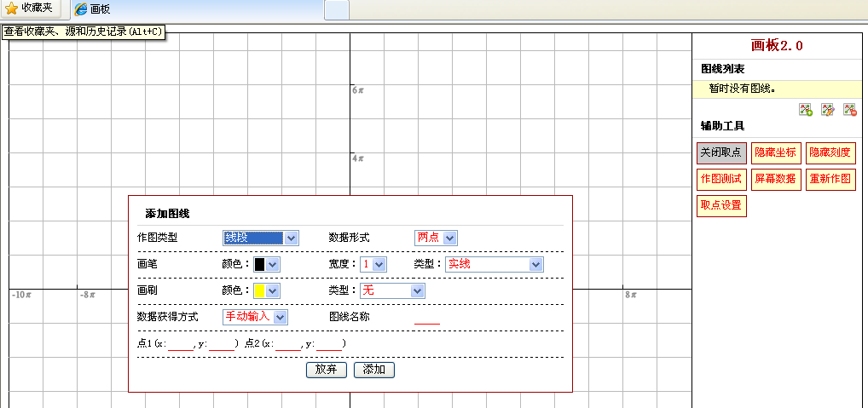The height and width of the screenshot is (408, 868).
Task: Open the brush 类型 dropdown showing 无
Action: point(392,290)
